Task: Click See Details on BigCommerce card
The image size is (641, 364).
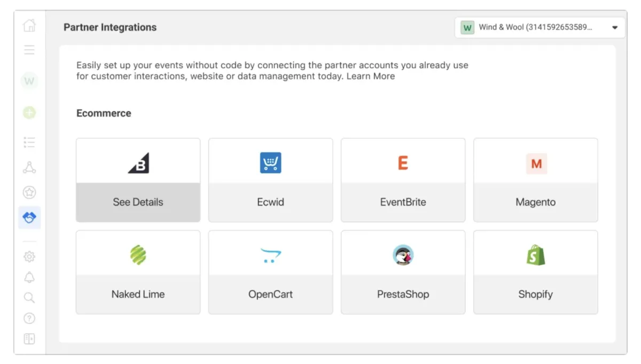Action: (138, 202)
